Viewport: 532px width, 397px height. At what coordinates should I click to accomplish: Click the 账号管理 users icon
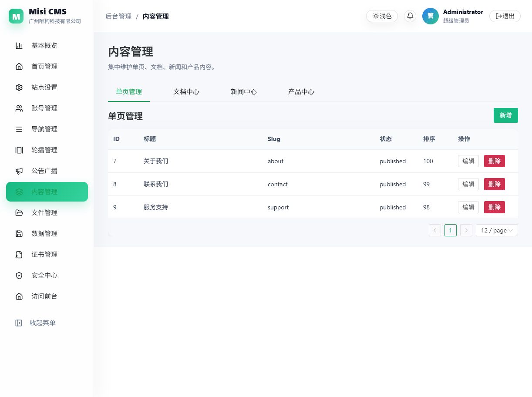(19, 108)
